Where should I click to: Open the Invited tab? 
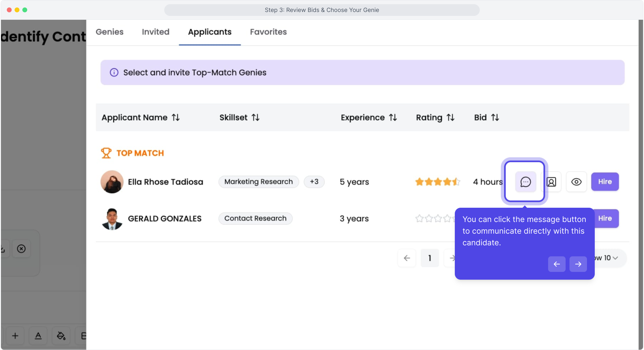tap(155, 32)
